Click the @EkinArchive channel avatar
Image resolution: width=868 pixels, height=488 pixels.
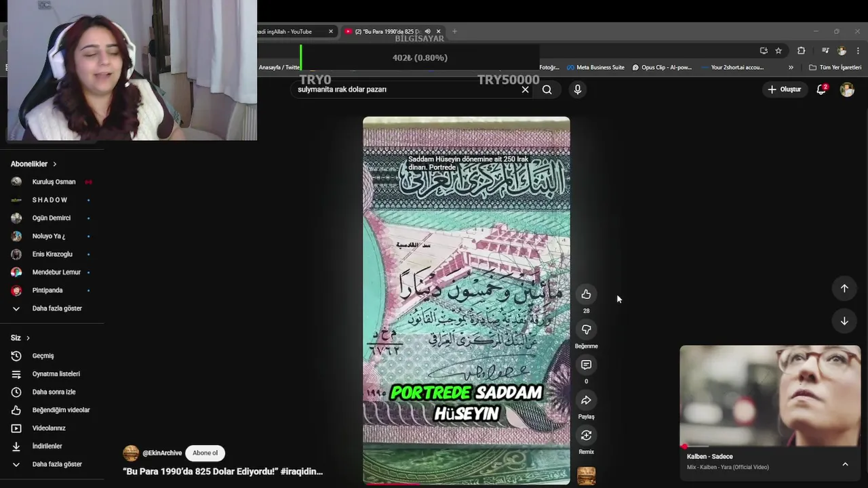coord(131,453)
